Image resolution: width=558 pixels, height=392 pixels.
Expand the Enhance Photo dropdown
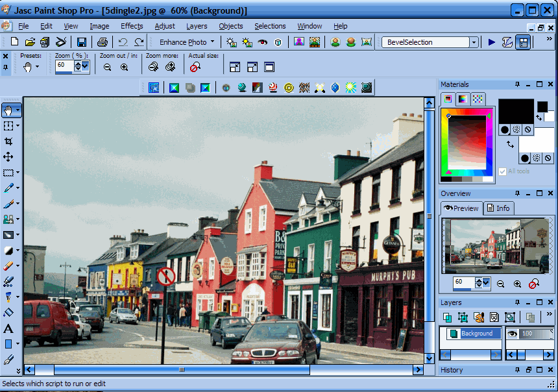tap(212, 42)
